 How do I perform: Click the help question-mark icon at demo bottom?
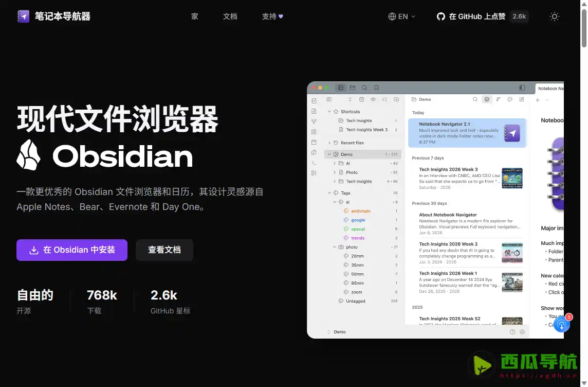512,332
